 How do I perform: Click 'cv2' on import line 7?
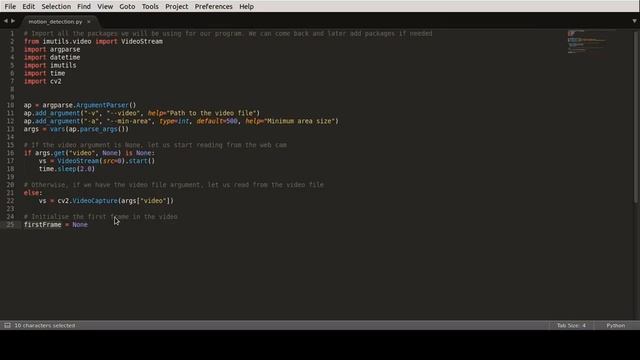56,81
